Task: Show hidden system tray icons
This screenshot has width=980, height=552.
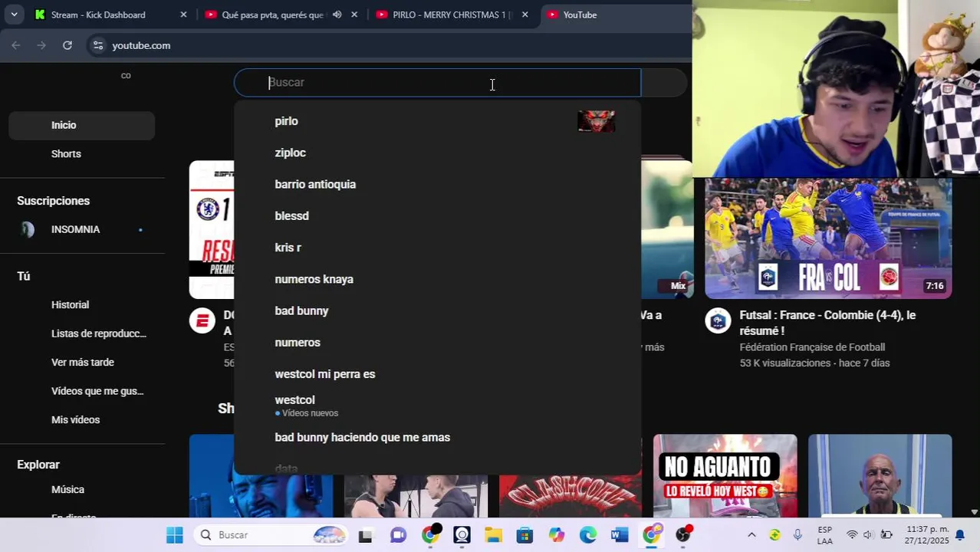Action: pyautogui.click(x=751, y=535)
